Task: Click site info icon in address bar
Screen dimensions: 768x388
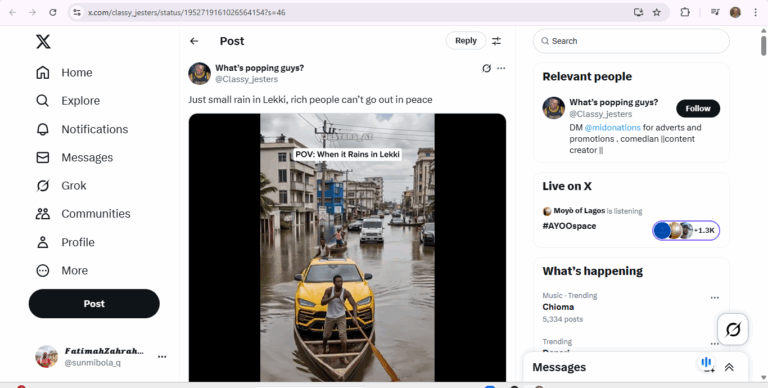Action: click(77, 12)
